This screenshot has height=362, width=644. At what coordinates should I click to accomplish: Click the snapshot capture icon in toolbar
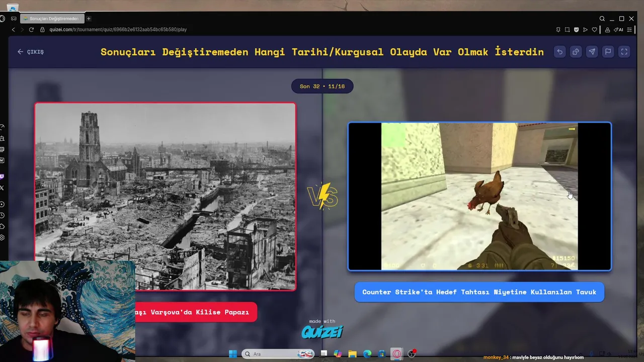point(567,30)
